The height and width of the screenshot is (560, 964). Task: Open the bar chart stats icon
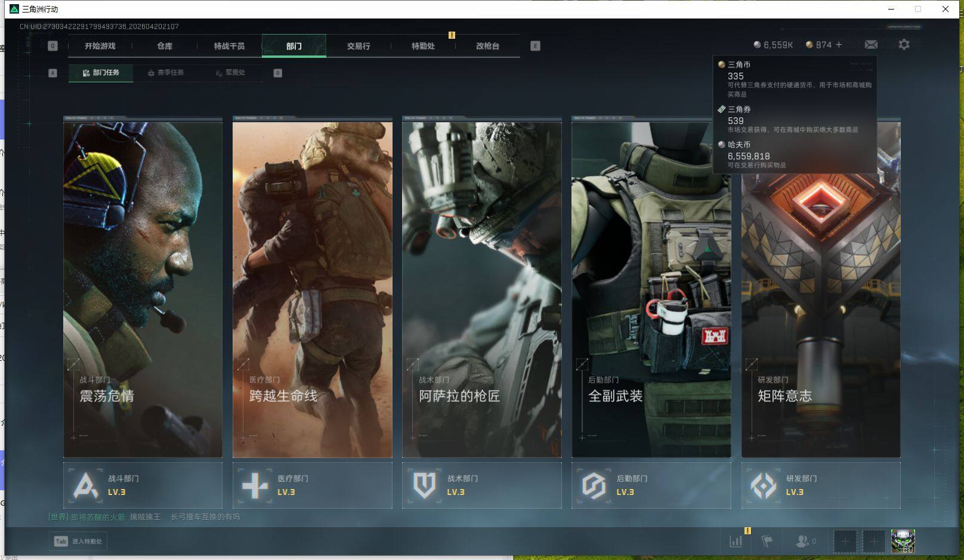736,541
